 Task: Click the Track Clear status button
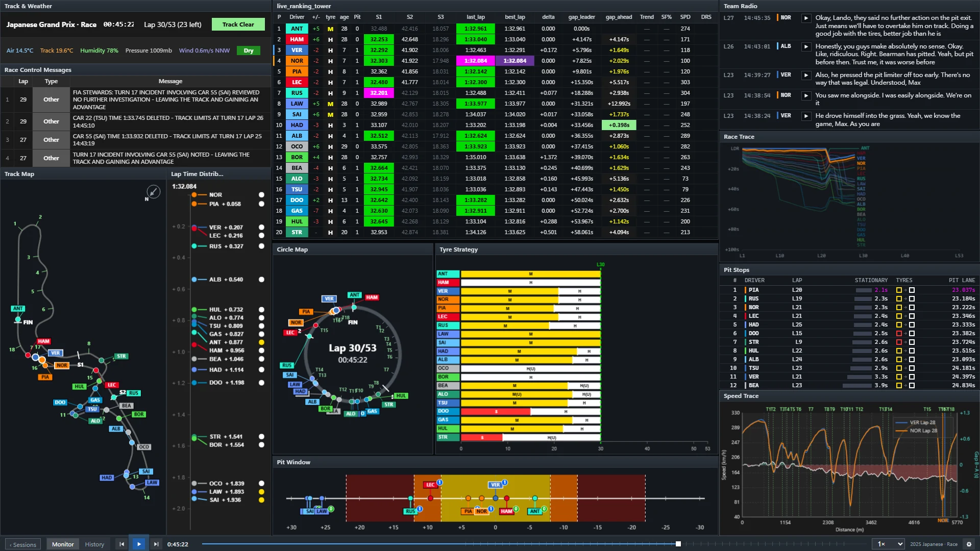tap(238, 24)
